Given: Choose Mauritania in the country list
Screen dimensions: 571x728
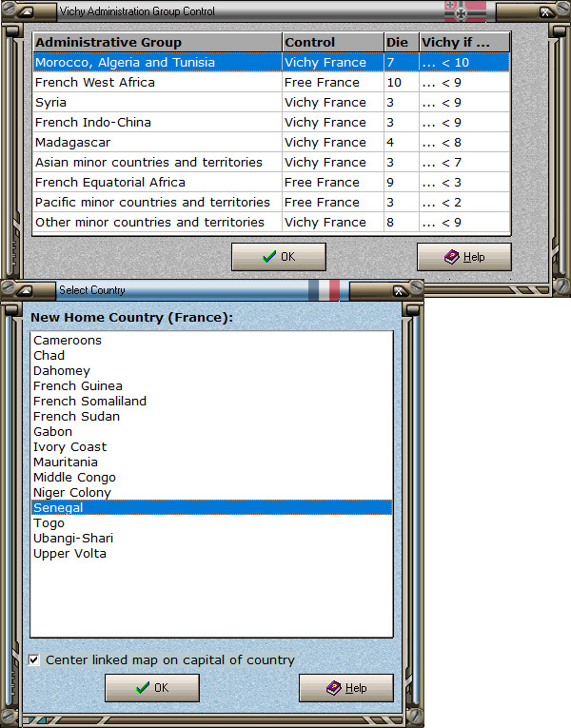Looking at the screenshot, I should (211, 462).
